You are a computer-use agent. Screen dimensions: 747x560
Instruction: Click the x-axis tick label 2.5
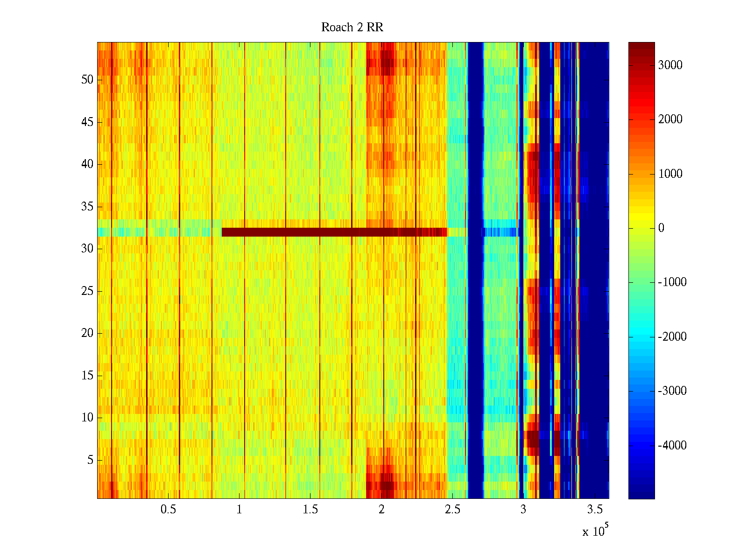pos(452,510)
